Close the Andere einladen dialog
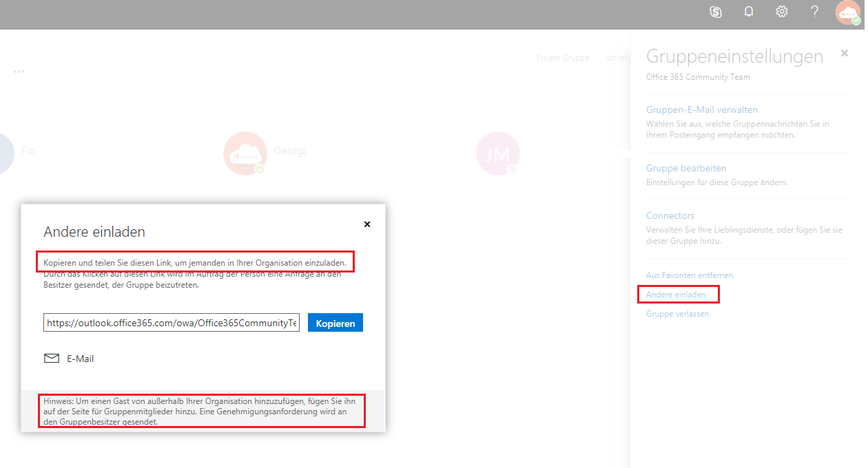This screenshot has width=868, height=468. coord(367,224)
